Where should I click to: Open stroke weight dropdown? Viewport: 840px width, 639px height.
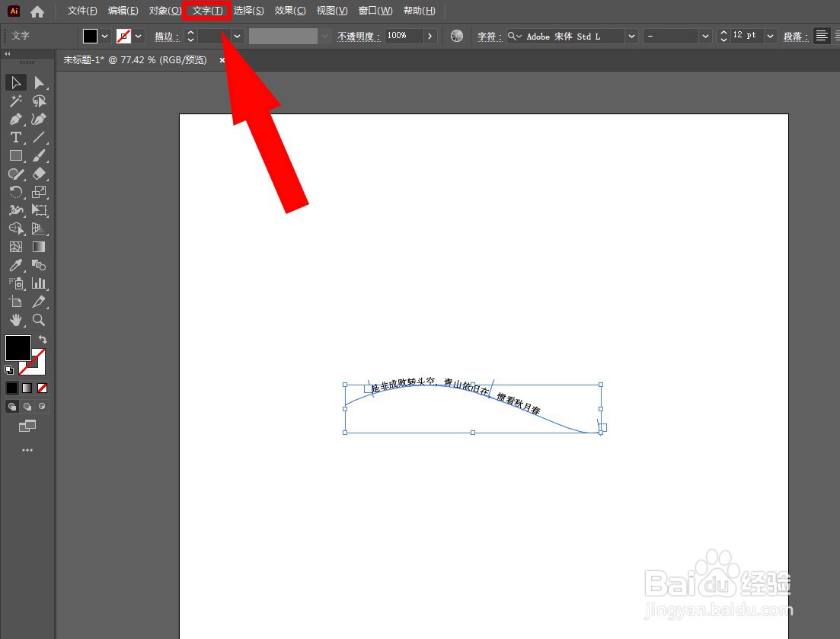tap(238, 36)
